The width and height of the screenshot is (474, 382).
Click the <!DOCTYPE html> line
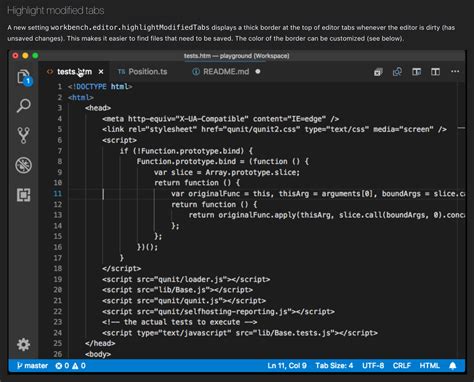click(100, 87)
